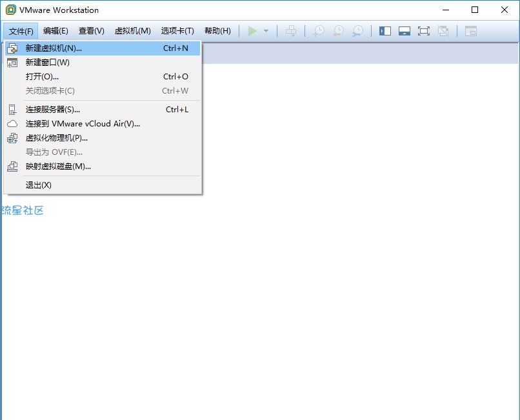The image size is (520, 420).
Task: Click the 新建窗口 menu entry icon
Action: tap(12, 63)
